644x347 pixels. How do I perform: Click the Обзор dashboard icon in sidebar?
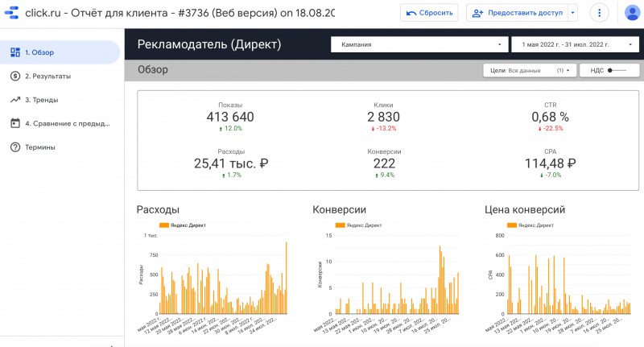pyautogui.click(x=14, y=52)
